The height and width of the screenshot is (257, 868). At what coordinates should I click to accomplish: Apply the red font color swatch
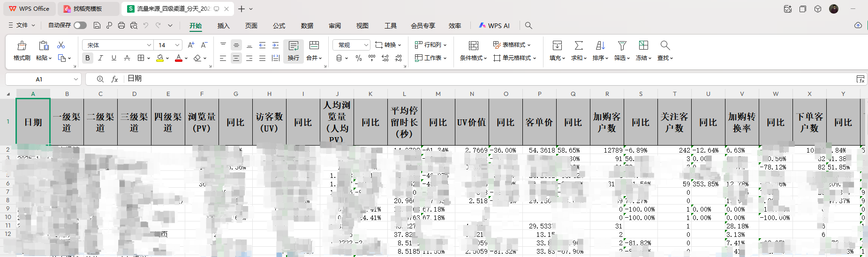point(178,58)
